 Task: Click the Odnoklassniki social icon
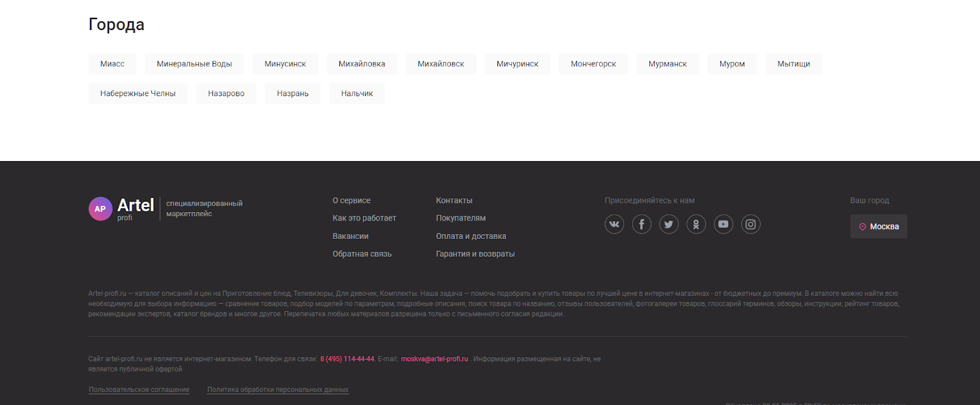[696, 224]
